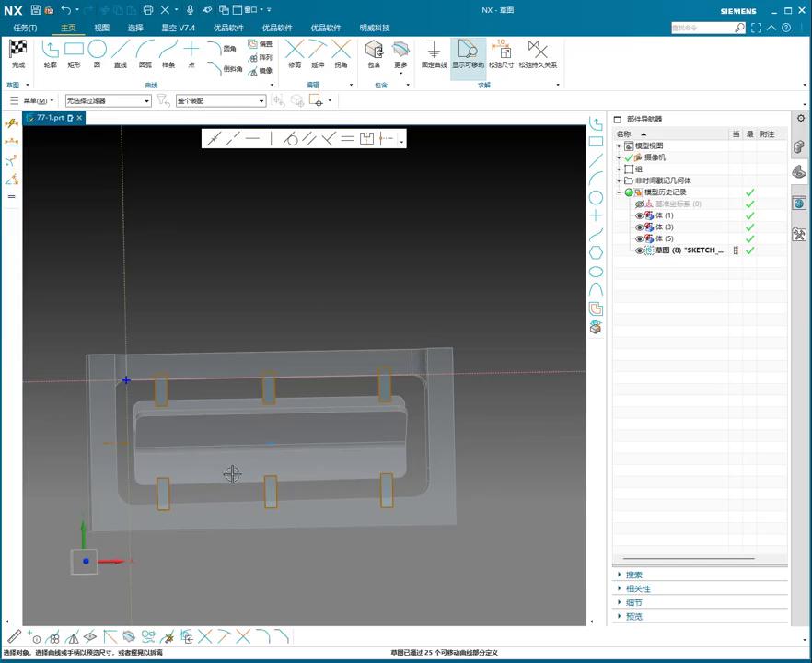The width and height of the screenshot is (812, 663).
Task: Expand the 相关性 panel section
Action: pos(638,588)
